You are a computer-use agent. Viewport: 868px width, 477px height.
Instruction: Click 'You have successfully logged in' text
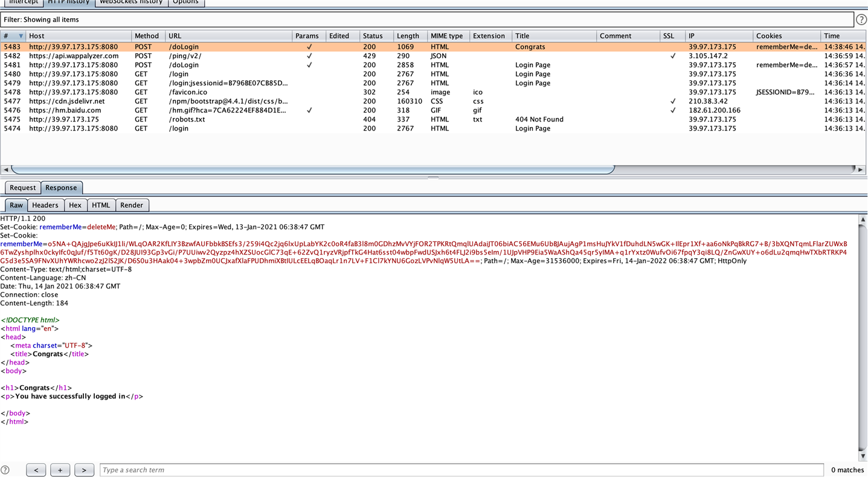click(x=70, y=396)
